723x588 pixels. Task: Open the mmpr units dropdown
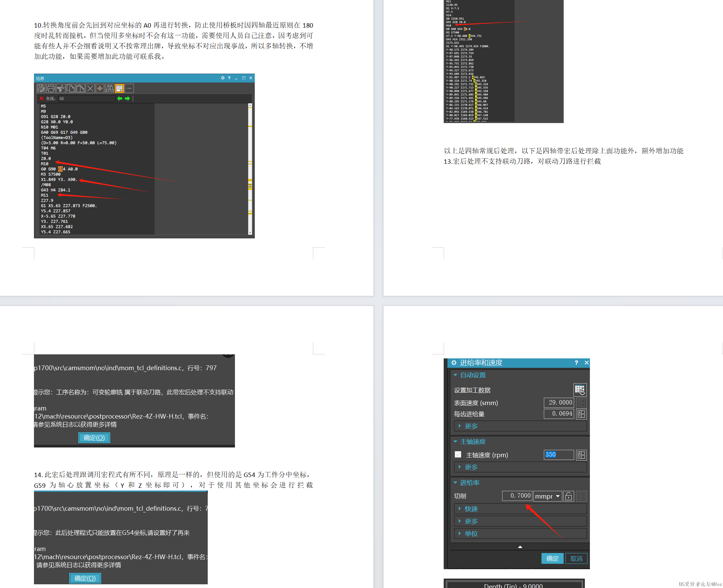tap(548, 496)
